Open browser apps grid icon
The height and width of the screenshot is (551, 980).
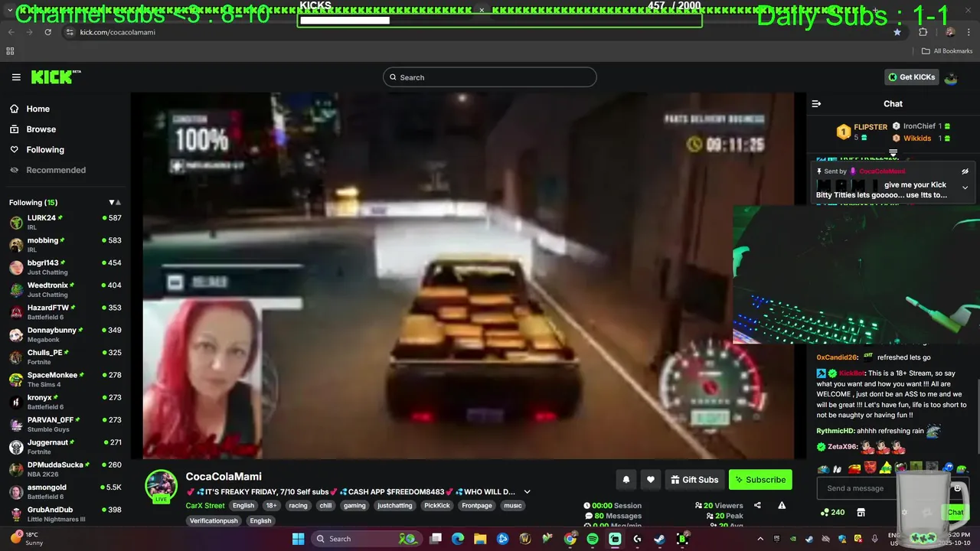tap(10, 51)
